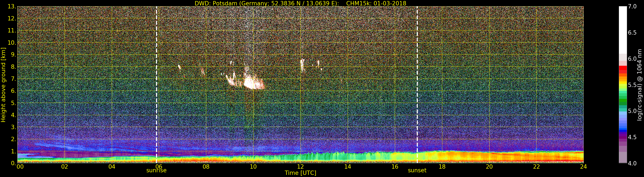The height and width of the screenshot is (177, 644).
Task: Click the large white cloud echo near 10 UTC
Action: (x=253, y=83)
